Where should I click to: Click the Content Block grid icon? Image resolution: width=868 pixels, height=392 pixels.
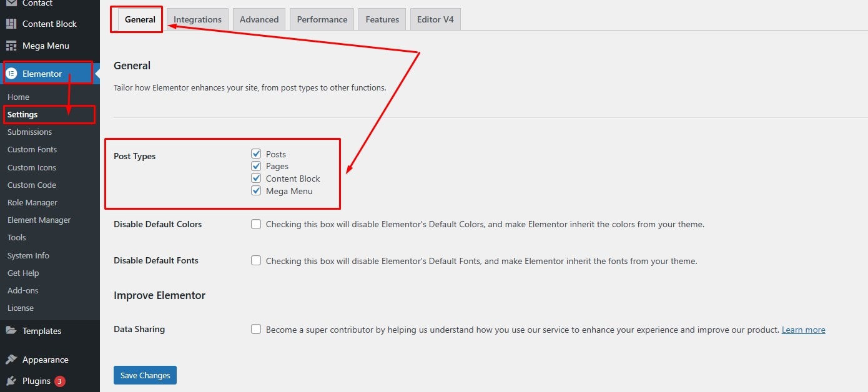coord(11,24)
